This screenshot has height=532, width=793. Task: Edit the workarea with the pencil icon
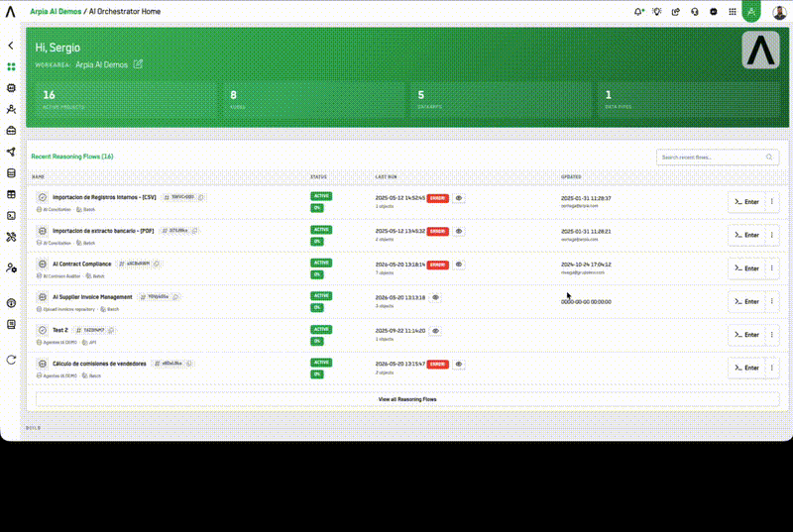point(138,64)
